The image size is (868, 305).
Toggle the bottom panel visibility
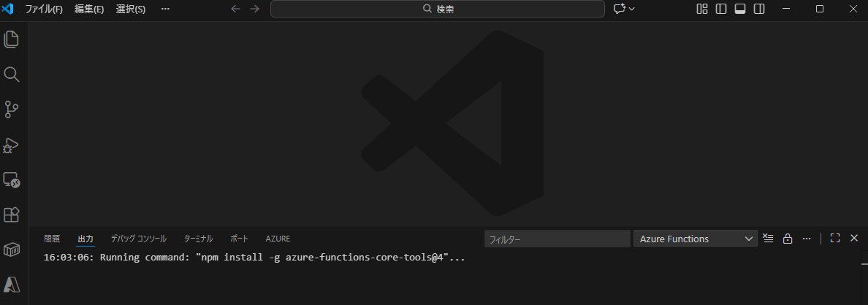click(740, 9)
